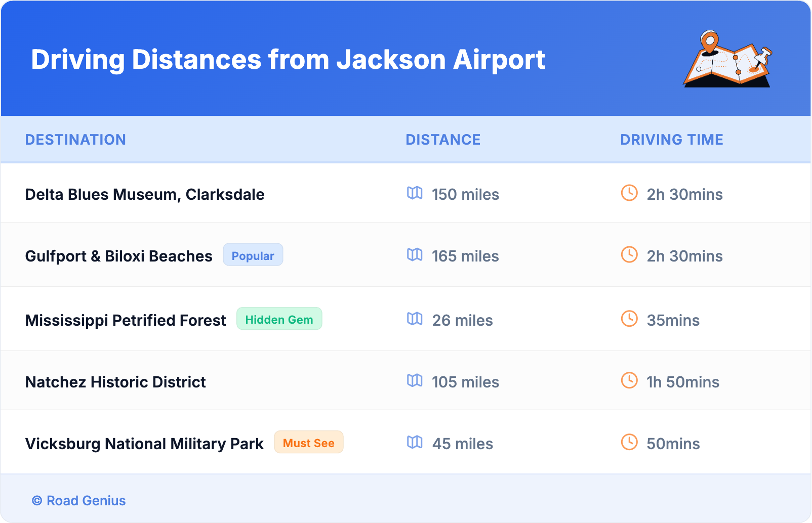812x523 pixels.
Task: Click the map icon beside 165 miles
Action: [x=415, y=255]
